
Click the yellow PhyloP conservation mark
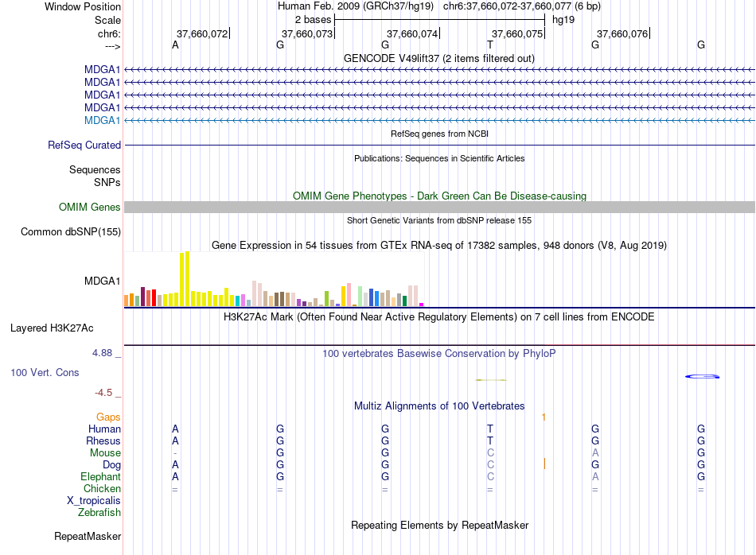click(x=491, y=380)
